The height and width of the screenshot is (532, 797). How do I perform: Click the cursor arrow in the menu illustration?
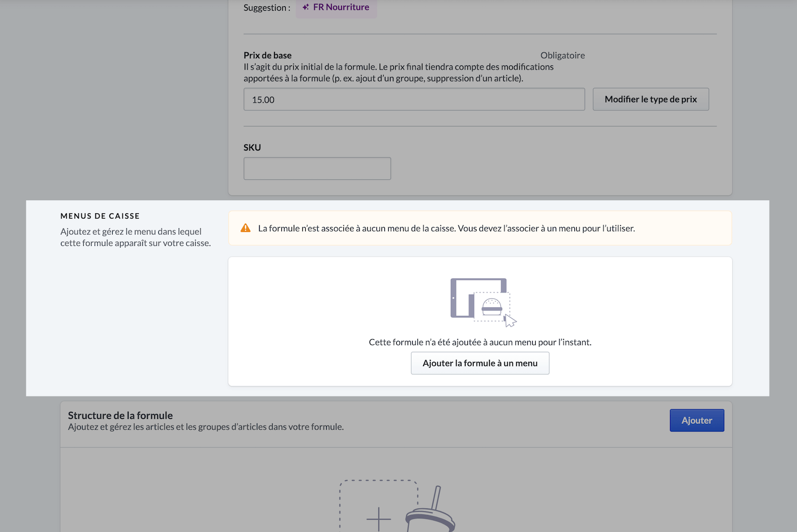(510, 321)
